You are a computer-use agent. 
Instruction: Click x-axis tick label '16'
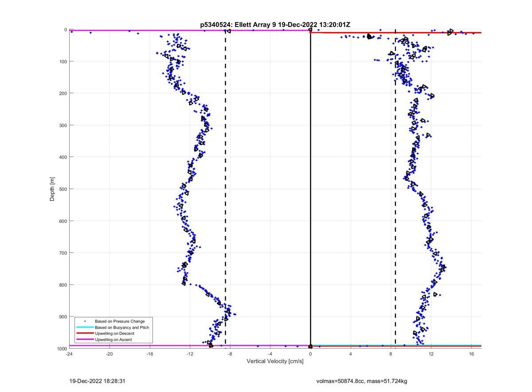[x=471, y=354]
